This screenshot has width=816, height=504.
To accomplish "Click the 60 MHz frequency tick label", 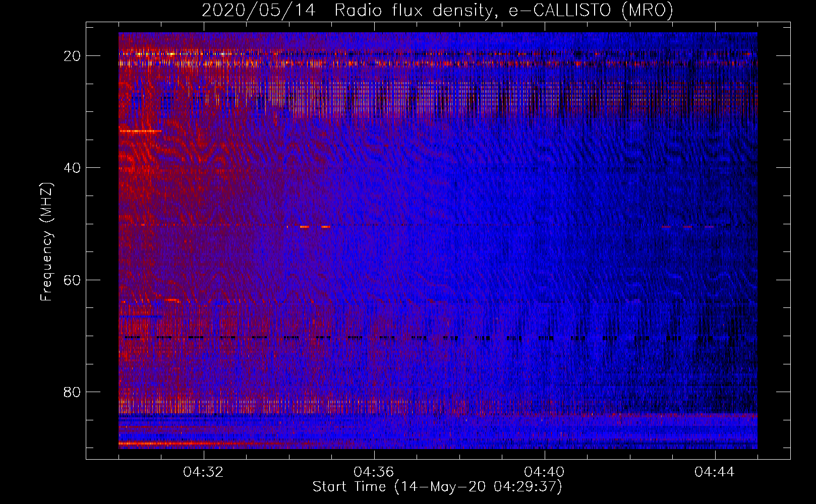I will point(72,280).
